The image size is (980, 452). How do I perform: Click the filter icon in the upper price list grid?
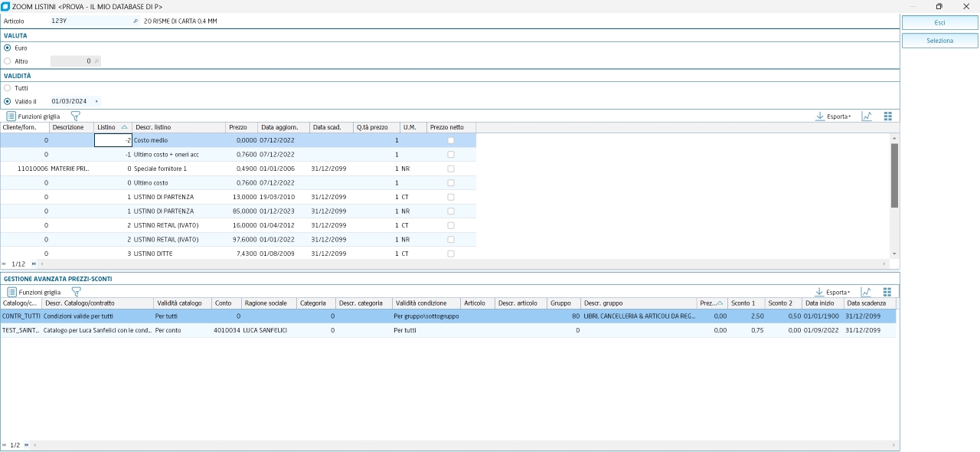pyautogui.click(x=75, y=116)
